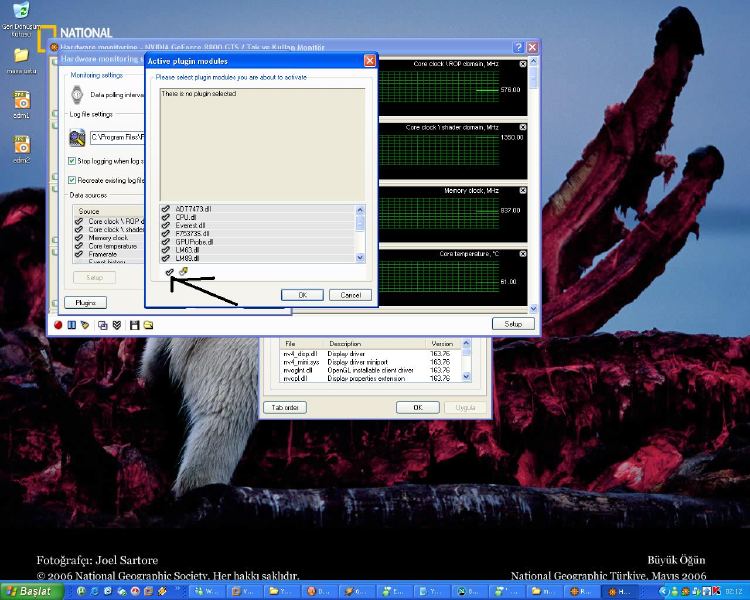750x600 pixels.
Task: Click the floppy disk save icon
Action: (x=134, y=325)
